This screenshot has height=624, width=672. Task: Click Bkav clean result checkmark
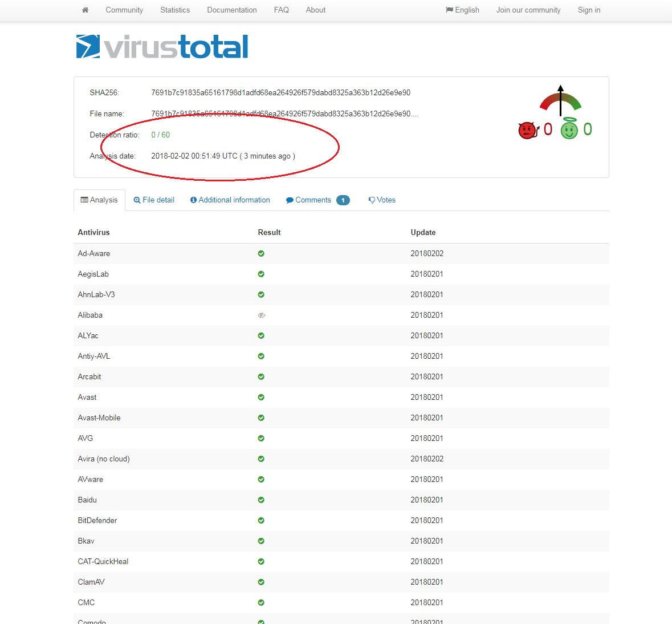point(261,541)
